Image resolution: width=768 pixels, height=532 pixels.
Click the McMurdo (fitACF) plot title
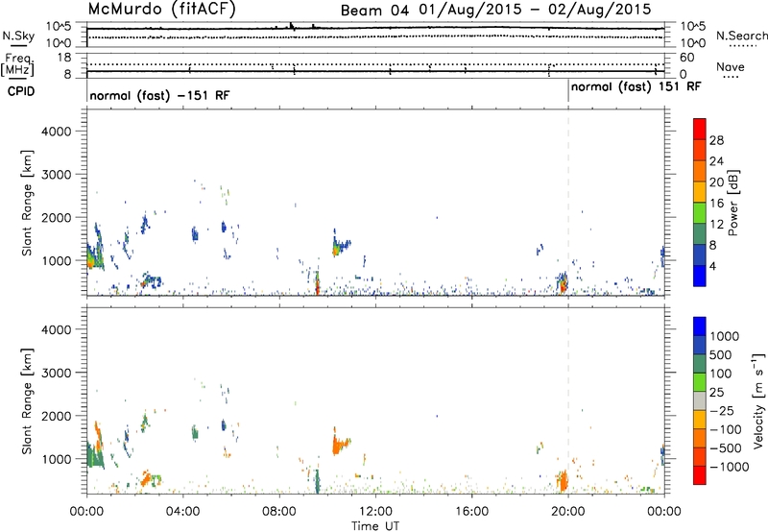(x=162, y=10)
